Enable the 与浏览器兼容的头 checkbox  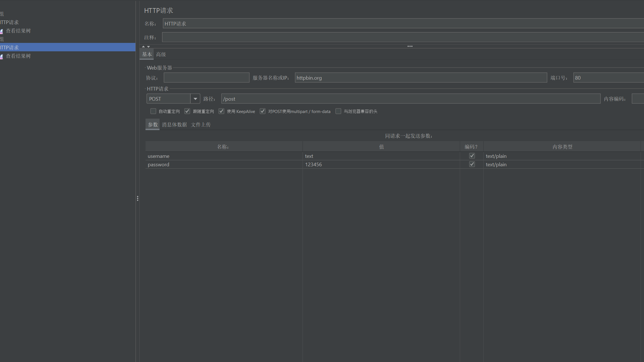coord(338,111)
